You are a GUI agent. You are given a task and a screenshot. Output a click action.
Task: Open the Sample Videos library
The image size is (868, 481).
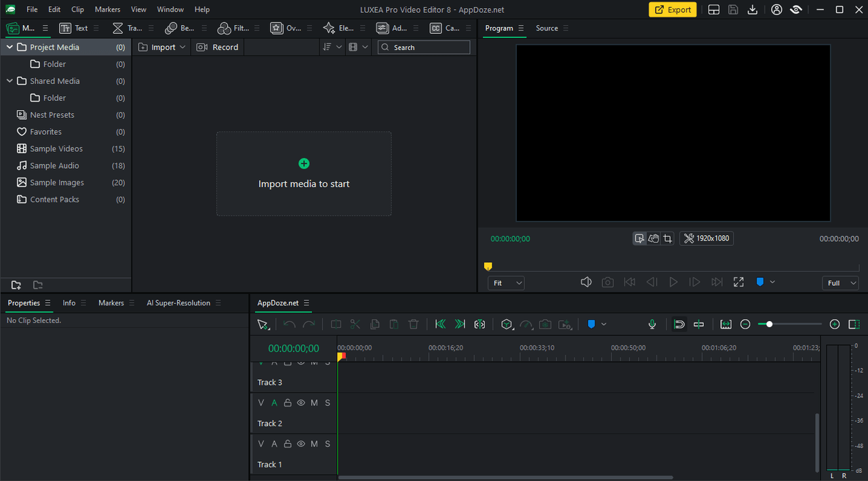point(56,149)
